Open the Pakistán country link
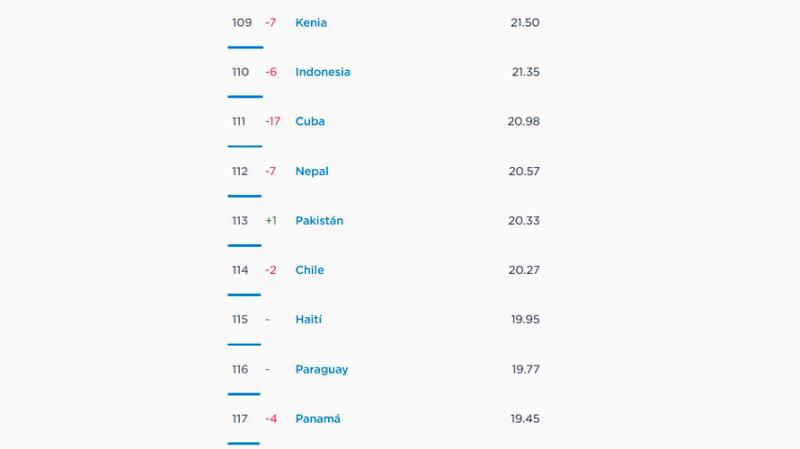Image resolution: width=800 pixels, height=449 pixels. pos(319,220)
